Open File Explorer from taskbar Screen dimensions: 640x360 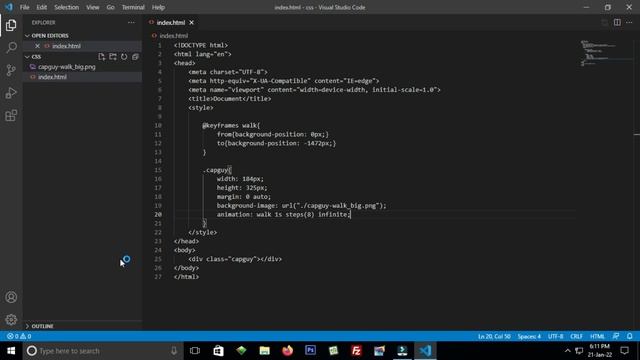[x=264, y=351]
